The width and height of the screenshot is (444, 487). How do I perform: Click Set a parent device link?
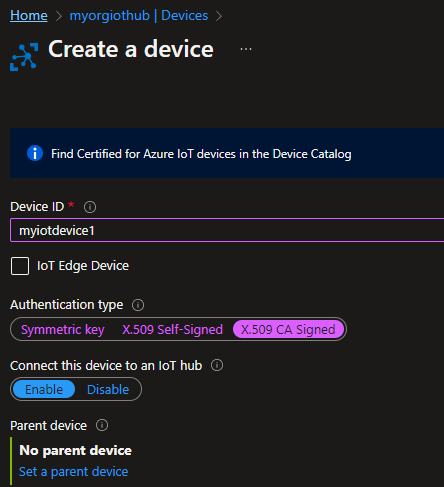(x=73, y=472)
